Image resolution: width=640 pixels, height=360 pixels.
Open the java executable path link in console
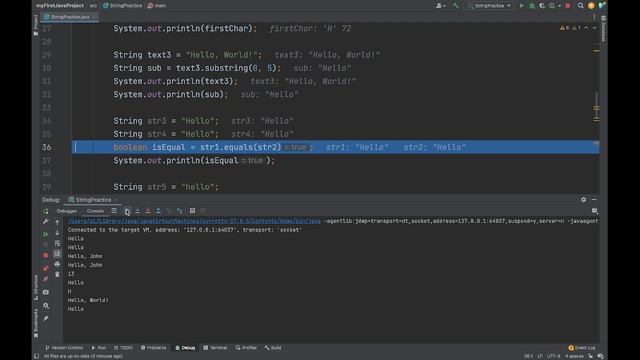194,221
